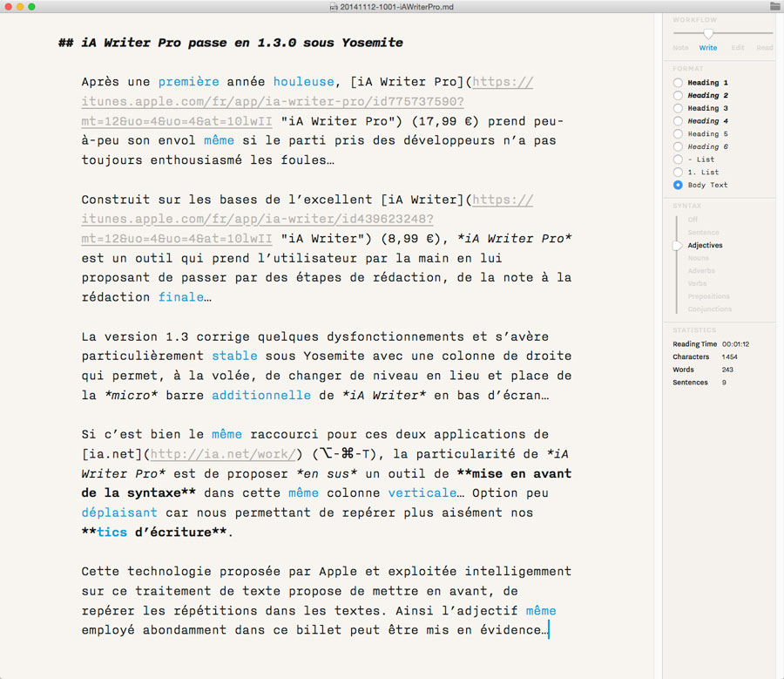Apply the Heading 5 format
784x679 pixels.
pos(678,134)
